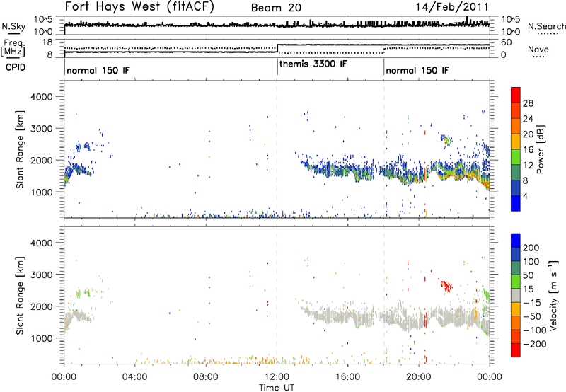Screen dimensions: 566x392
Task: Click the "normal 150 IF" label starting at 00:00
Action: (98, 70)
